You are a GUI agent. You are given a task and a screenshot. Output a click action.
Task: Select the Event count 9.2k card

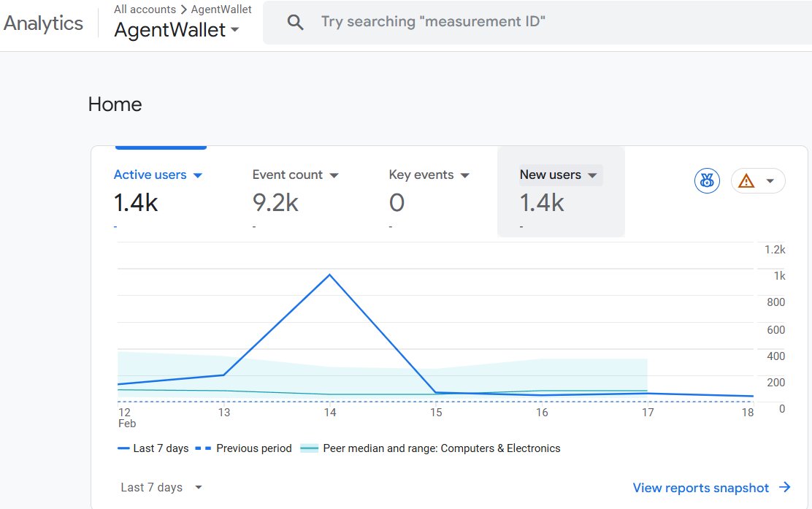(x=295, y=191)
